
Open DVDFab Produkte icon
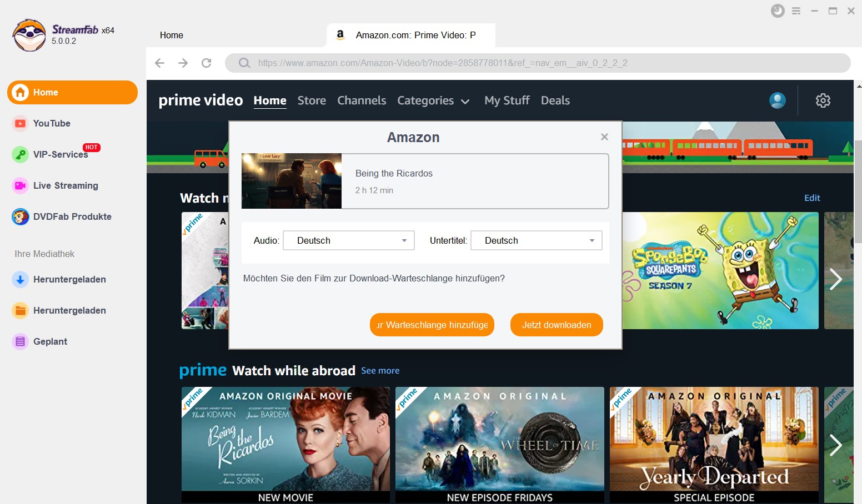pyautogui.click(x=21, y=216)
